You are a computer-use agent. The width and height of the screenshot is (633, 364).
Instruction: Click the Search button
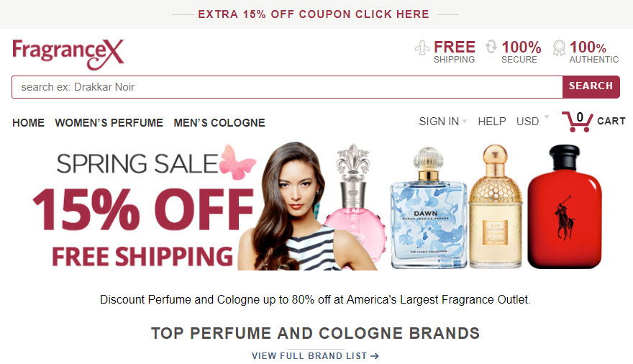pos(591,86)
